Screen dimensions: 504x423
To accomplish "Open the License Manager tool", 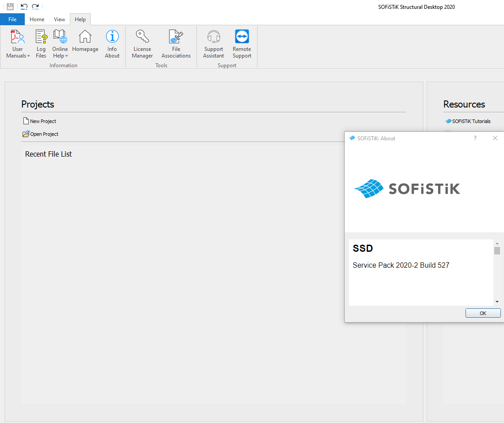I will 142,43.
